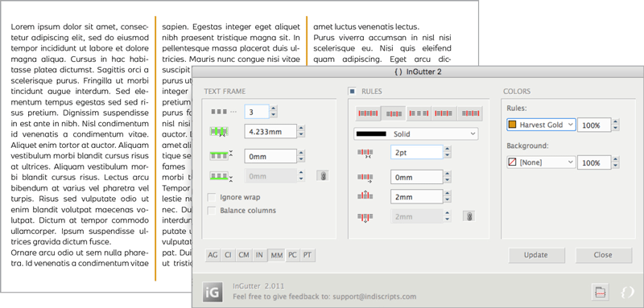Open the Background [None] color dropdown
The height and width of the screenshot is (308, 644).
tap(541, 162)
